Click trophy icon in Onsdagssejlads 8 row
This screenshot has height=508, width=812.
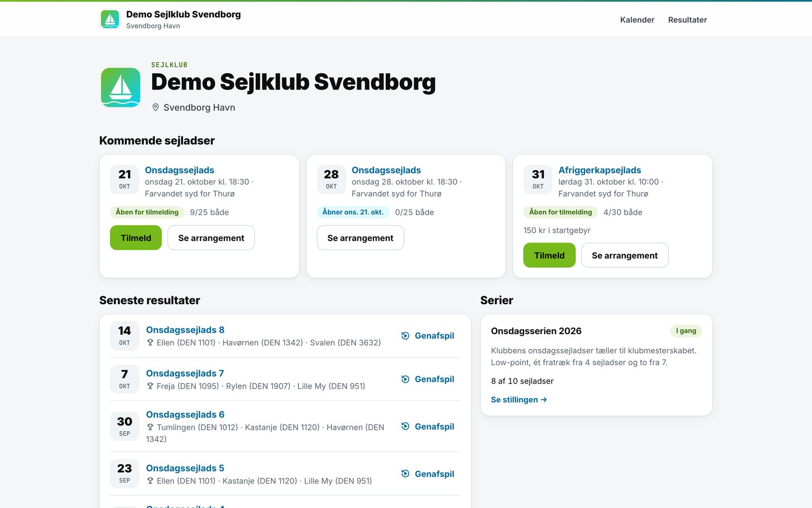pos(150,342)
